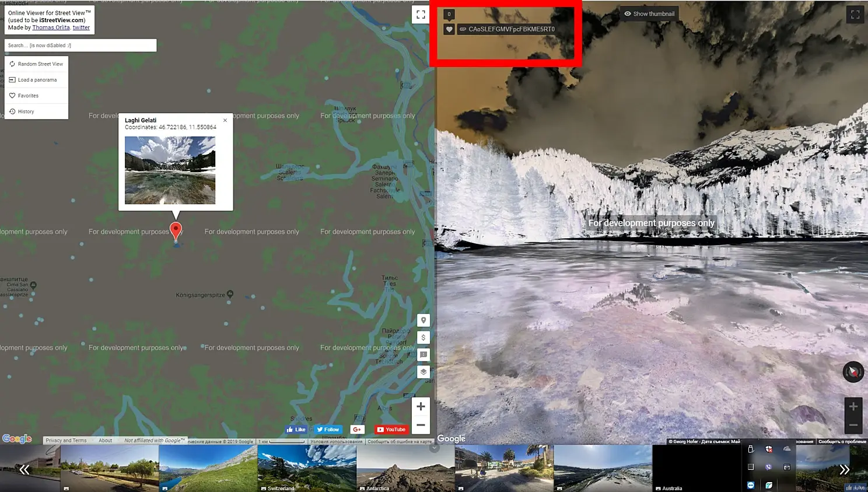
Task: Open the Windows Security tray icon
Action: pyautogui.click(x=769, y=449)
